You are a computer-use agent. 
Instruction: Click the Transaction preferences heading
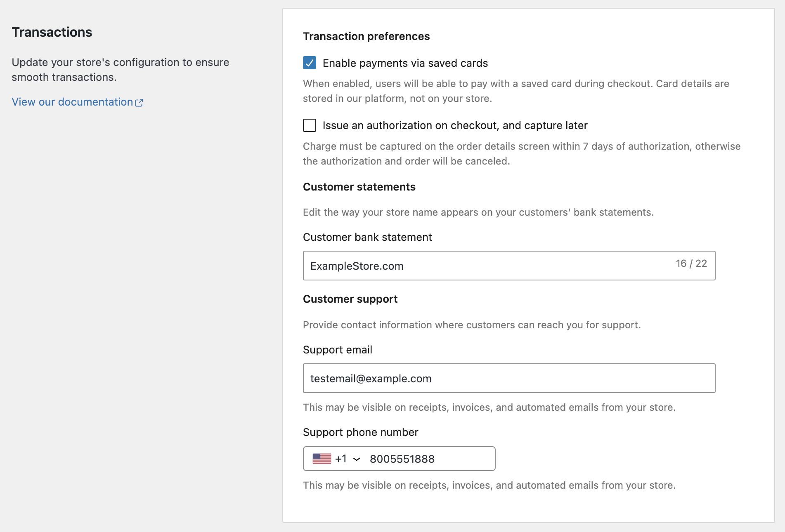366,36
